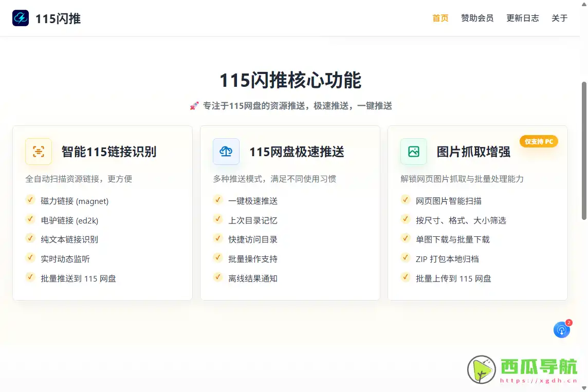The height and width of the screenshot is (392, 588).
Task: Click the 按尺寸、格式、大小筛选 list text
Action: 461,220
